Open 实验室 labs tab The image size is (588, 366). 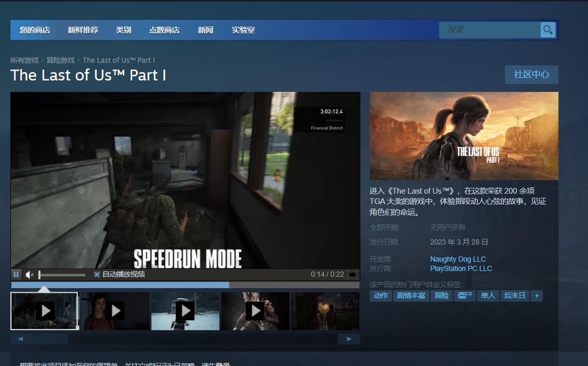coord(243,30)
